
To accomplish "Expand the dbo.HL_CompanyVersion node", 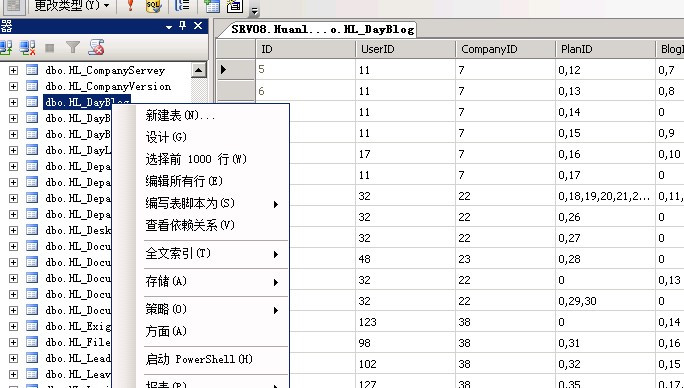I will [x=14, y=86].
